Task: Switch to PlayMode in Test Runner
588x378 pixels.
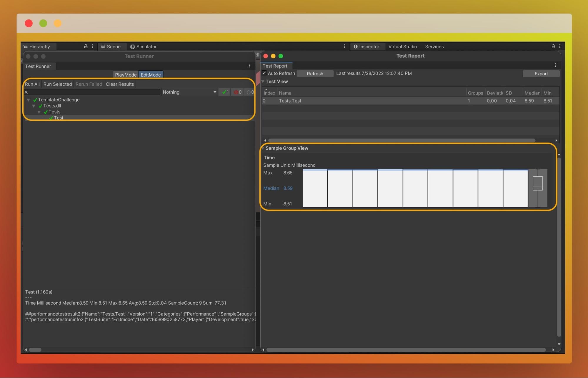Action: pos(126,75)
